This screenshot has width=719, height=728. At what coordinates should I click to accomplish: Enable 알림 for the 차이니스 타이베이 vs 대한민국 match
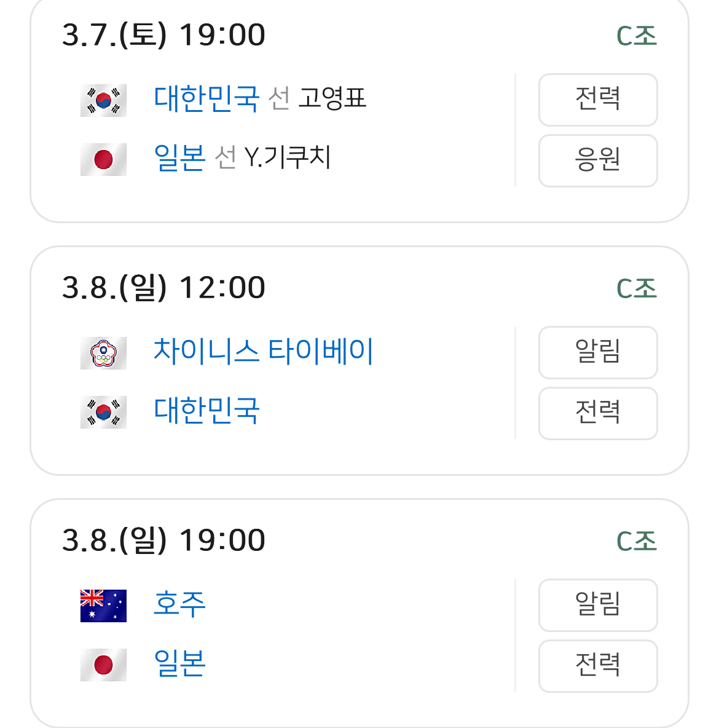597,352
